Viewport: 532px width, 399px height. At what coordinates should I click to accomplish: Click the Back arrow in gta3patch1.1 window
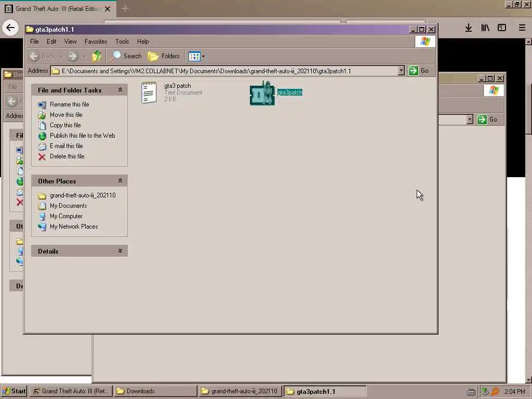tap(34, 56)
